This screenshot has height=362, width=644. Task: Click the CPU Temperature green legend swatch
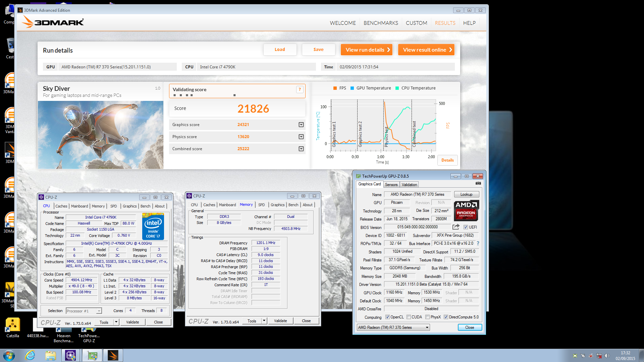click(397, 88)
